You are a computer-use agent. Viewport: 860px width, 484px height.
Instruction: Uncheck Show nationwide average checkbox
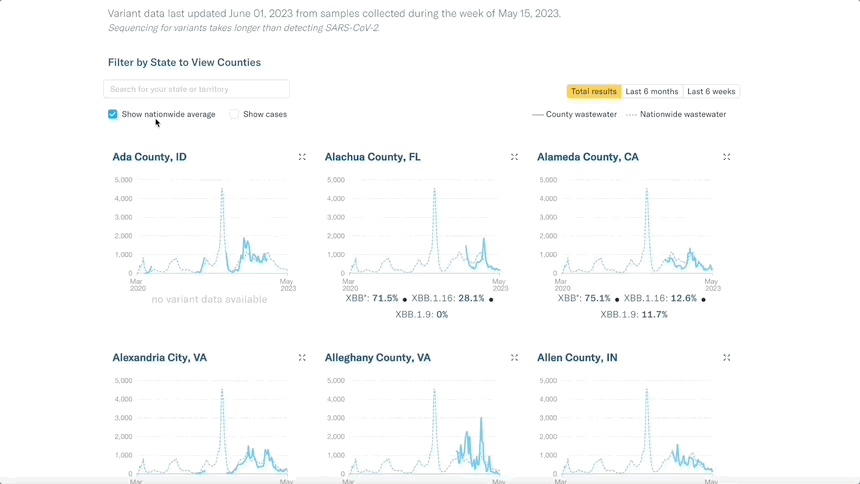[112, 114]
